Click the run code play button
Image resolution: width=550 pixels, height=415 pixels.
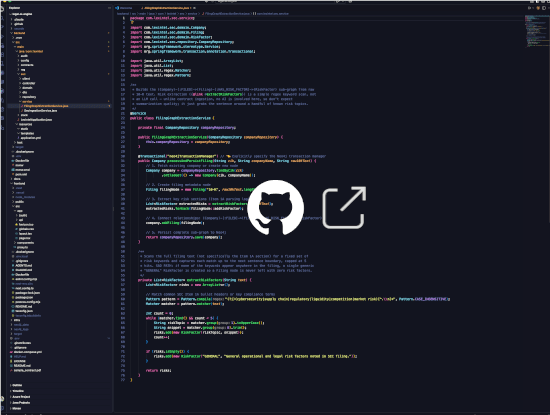pyautogui.click(x=530, y=8)
